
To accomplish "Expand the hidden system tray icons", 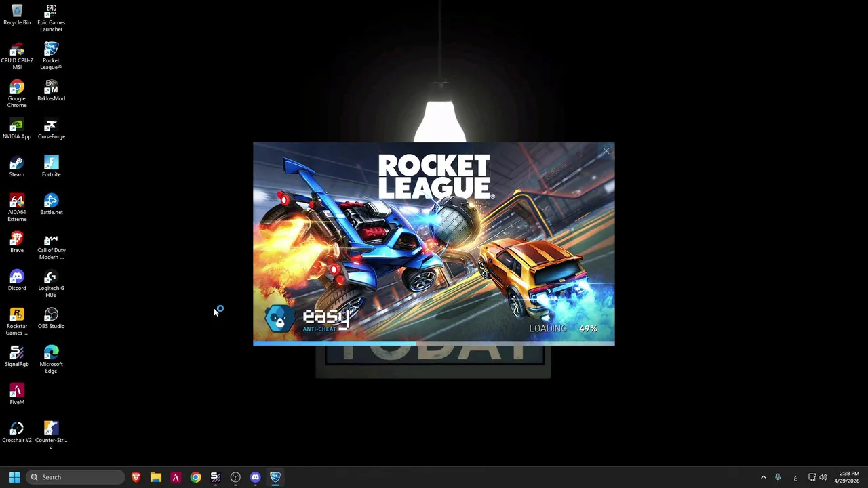I will tap(763, 477).
